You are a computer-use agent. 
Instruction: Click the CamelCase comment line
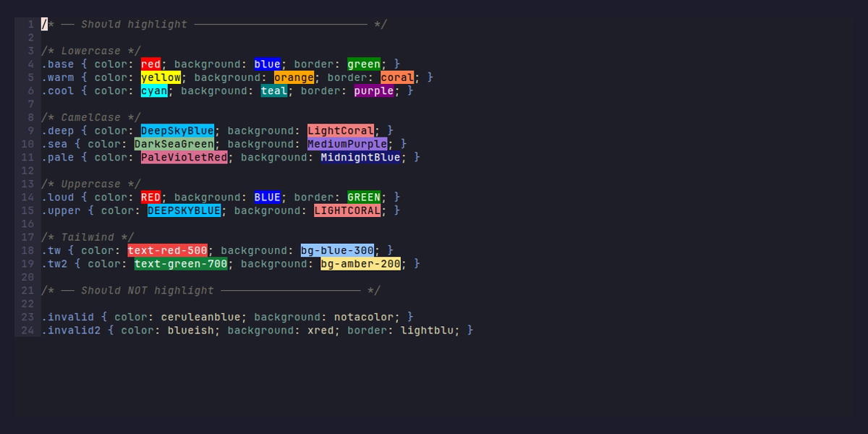91,118
